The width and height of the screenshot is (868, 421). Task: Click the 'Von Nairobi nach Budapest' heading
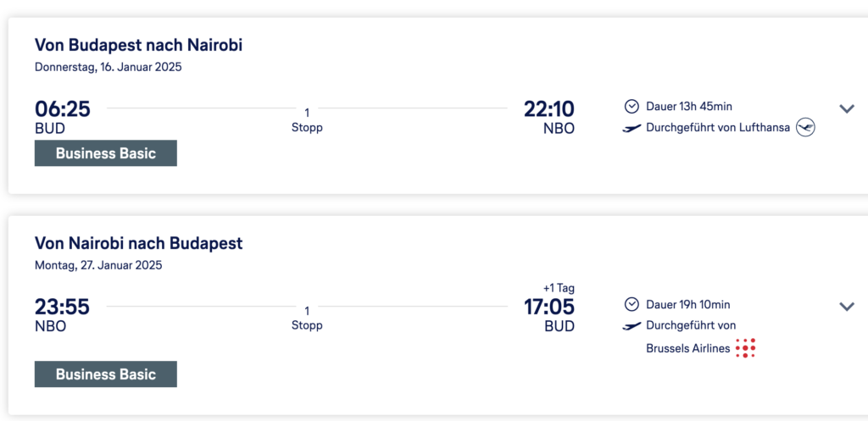(138, 244)
